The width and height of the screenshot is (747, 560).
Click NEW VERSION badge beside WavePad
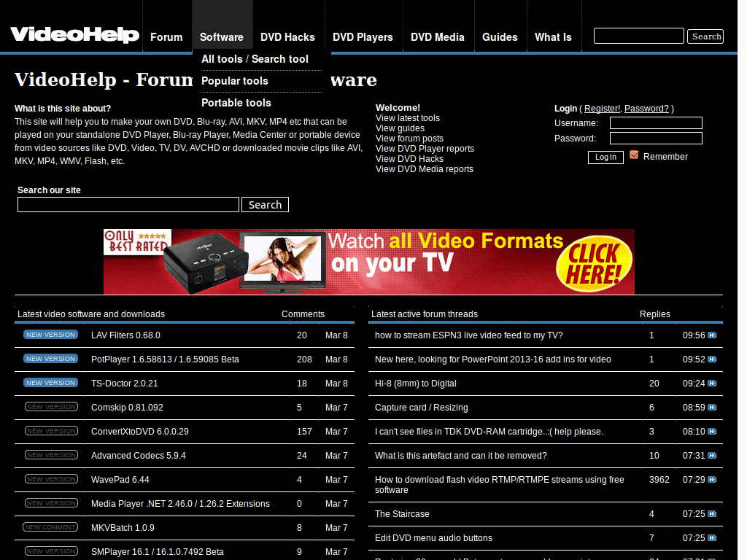coord(51,479)
